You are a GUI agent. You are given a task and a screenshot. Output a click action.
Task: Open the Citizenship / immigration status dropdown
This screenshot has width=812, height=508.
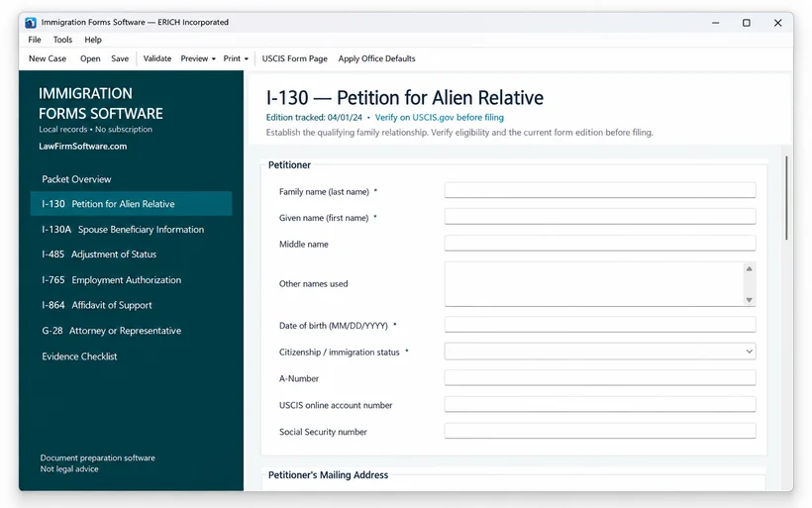(600, 352)
